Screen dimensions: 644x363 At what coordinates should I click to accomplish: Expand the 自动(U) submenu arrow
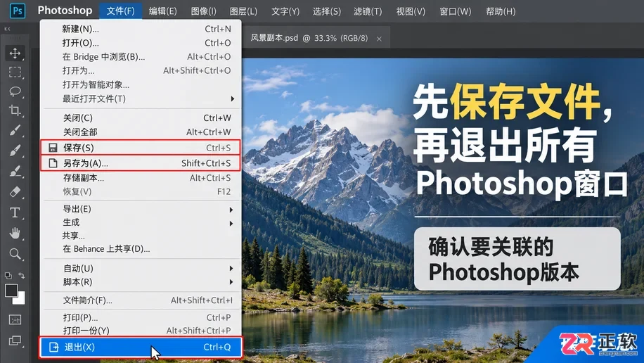coord(231,269)
